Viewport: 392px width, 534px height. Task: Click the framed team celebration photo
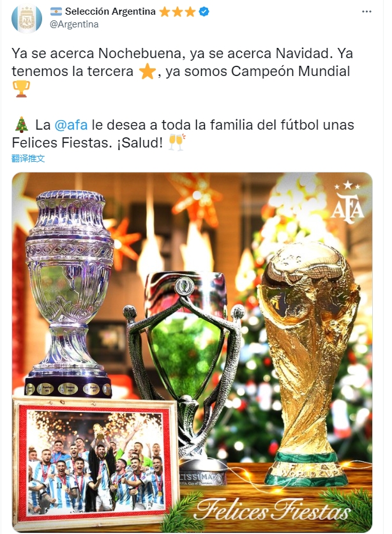(95, 461)
